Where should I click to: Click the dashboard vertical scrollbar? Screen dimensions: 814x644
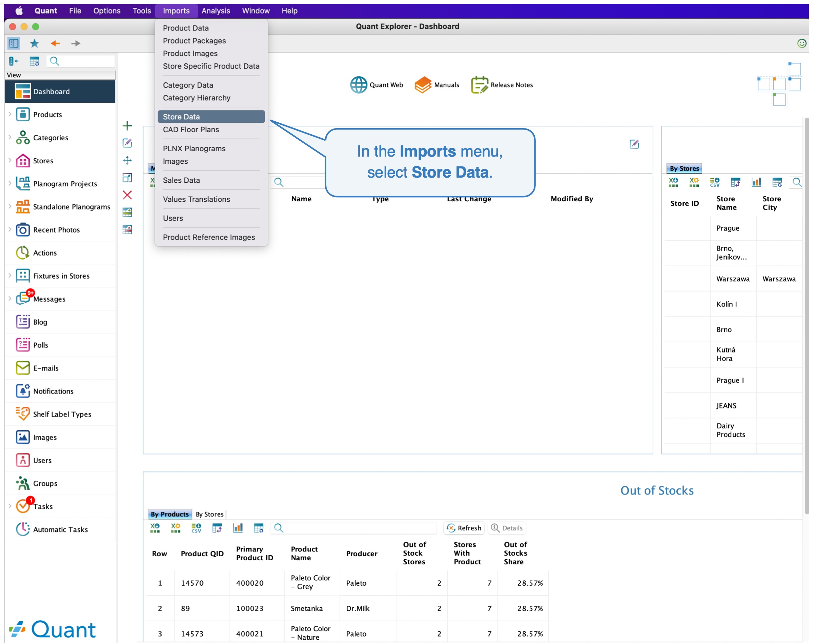tap(806, 316)
